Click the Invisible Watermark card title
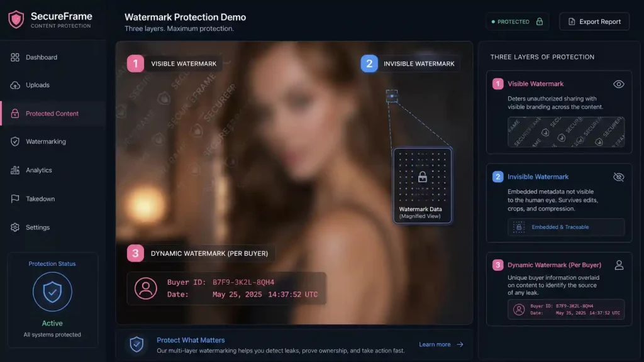The image size is (644, 362). click(538, 177)
